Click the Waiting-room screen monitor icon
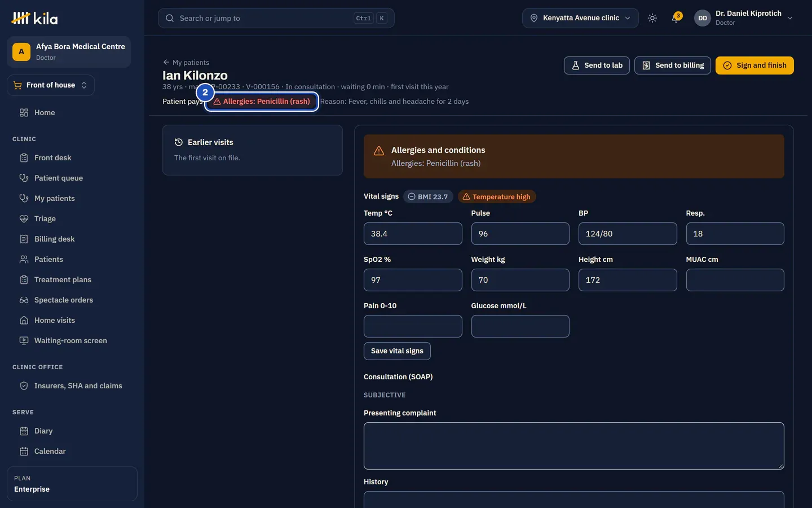 point(24,340)
